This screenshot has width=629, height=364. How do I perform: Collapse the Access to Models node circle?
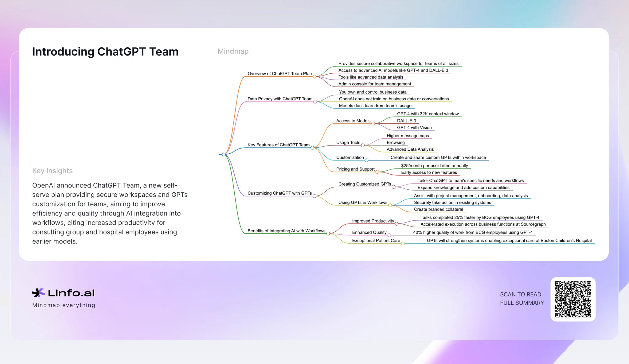(x=373, y=123)
